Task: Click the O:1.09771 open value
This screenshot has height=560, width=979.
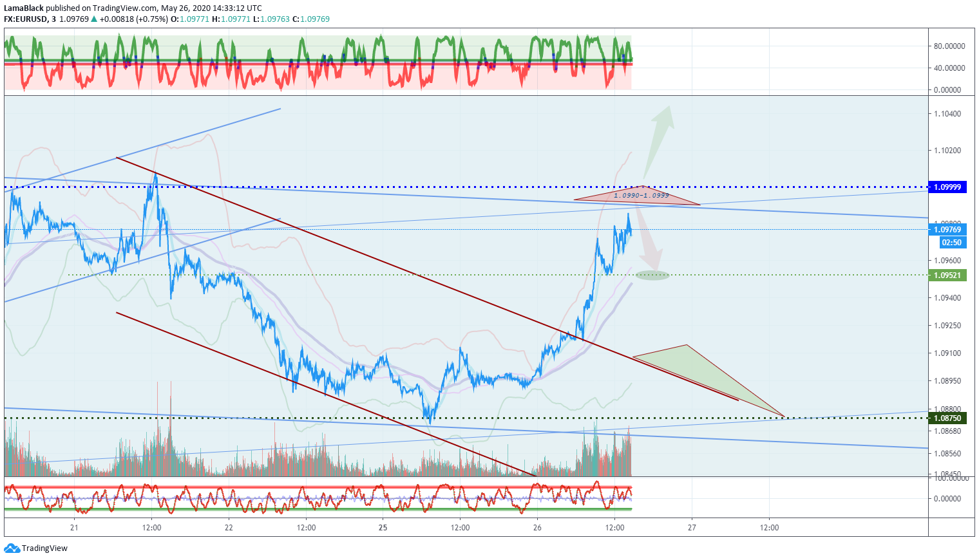Action: [x=190, y=19]
